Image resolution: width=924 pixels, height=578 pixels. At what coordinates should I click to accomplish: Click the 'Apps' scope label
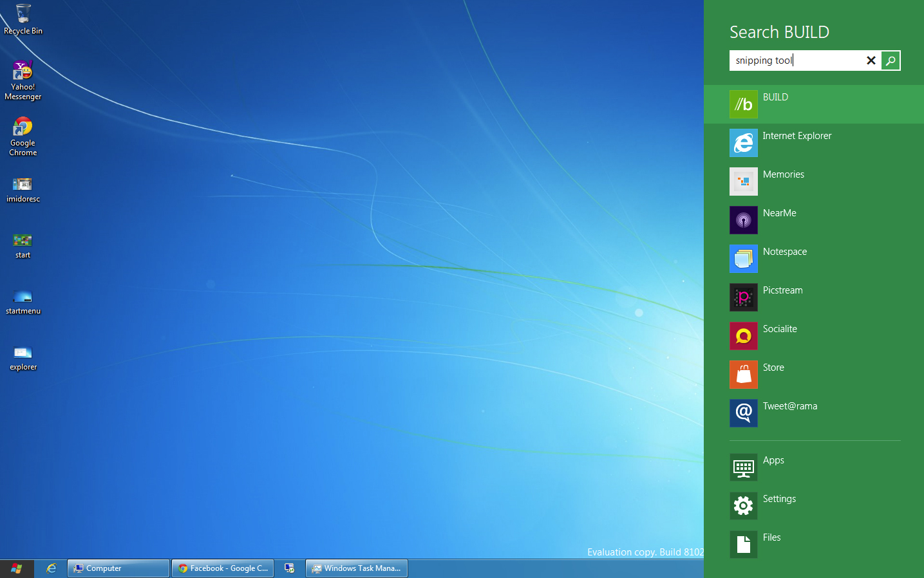click(773, 460)
